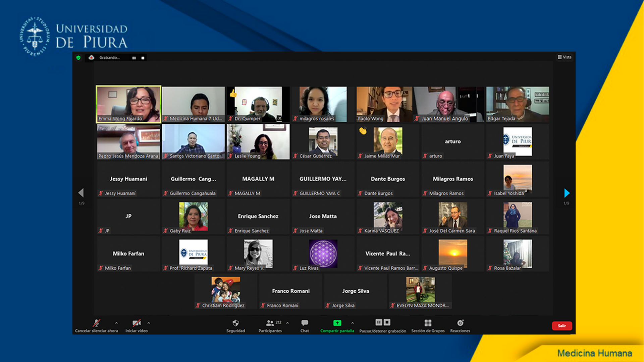Go to next participants page arrow
The width and height of the screenshot is (644, 362).
point(567,193)
